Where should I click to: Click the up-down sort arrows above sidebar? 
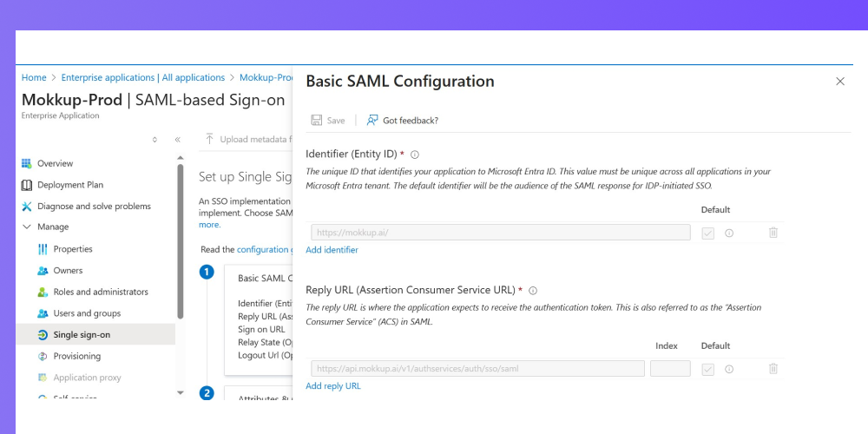click(x=155, y=140)
